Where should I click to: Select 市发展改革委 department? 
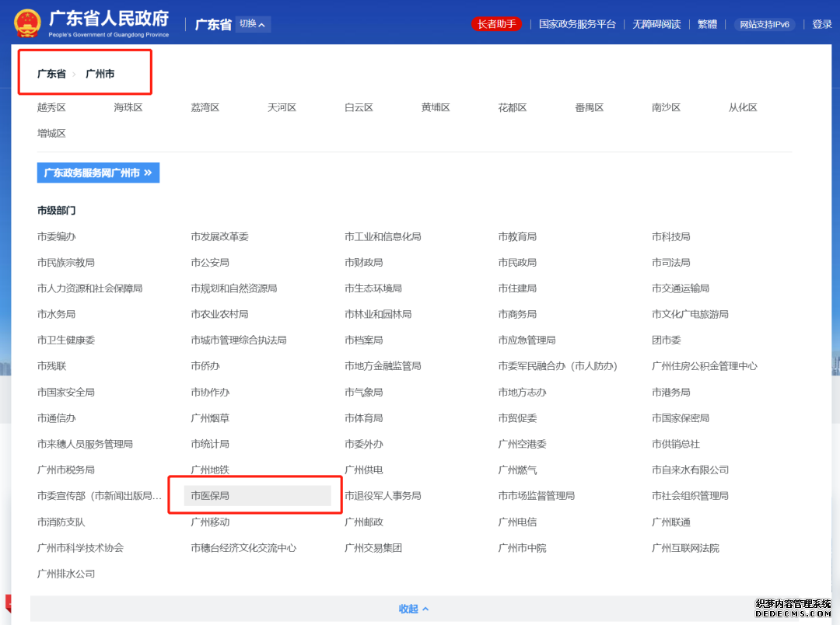pyautogui.click(x=219, y=237)
